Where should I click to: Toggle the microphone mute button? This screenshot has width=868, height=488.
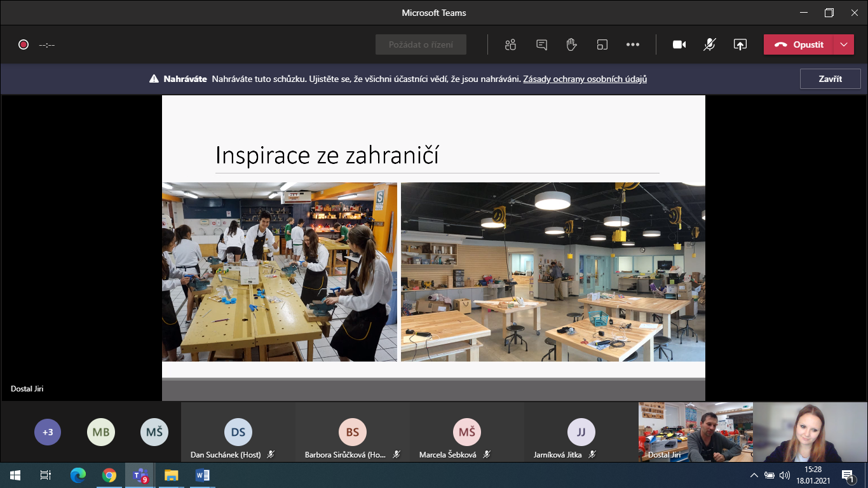(x=710, y=44)
